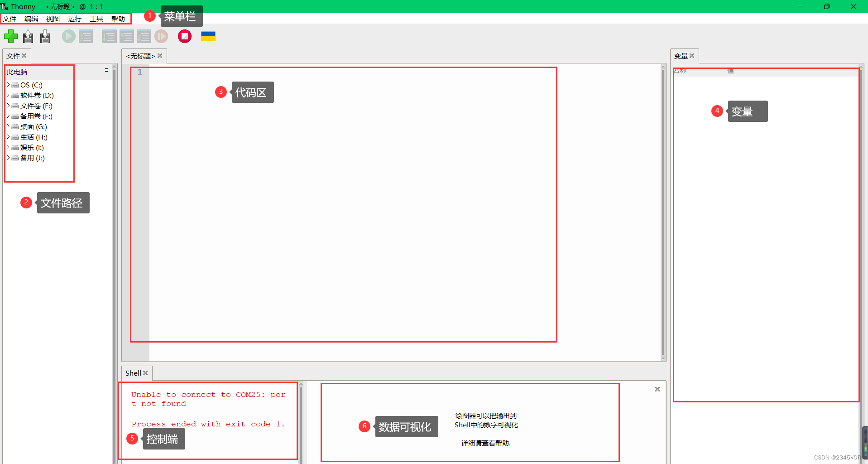Open the 工具 menu

click(x=96, y=19)
